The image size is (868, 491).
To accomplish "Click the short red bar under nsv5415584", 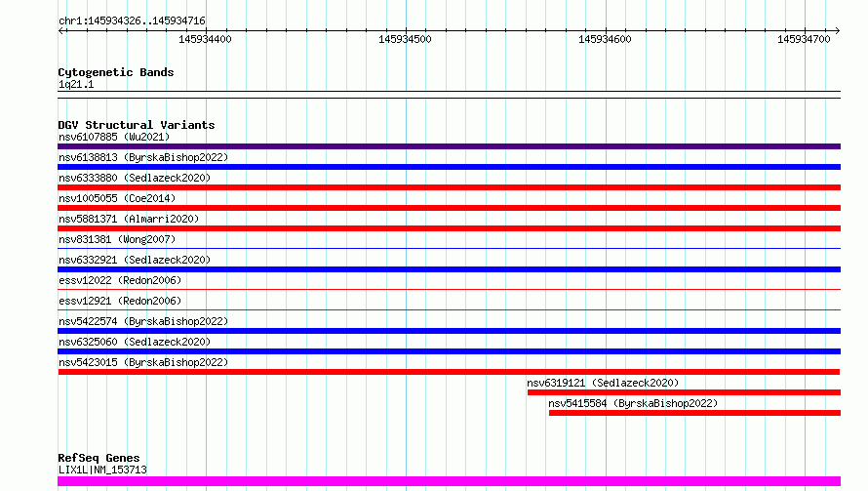I will click(694, 413).
